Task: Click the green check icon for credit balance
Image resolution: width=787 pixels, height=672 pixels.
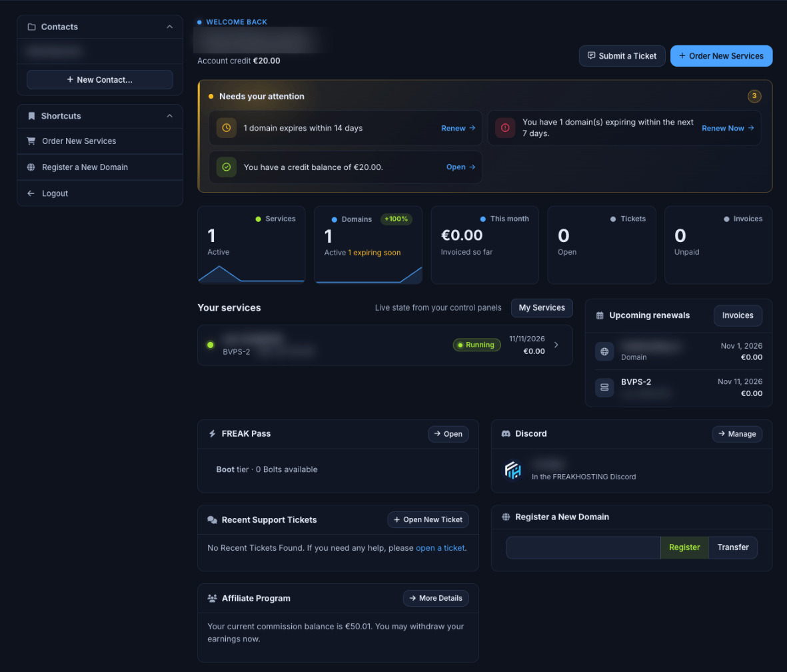Action: click(227, 167)
